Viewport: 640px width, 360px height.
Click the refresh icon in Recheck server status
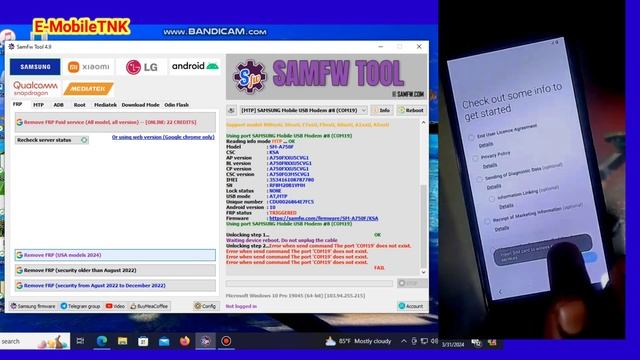coord(84,140)
